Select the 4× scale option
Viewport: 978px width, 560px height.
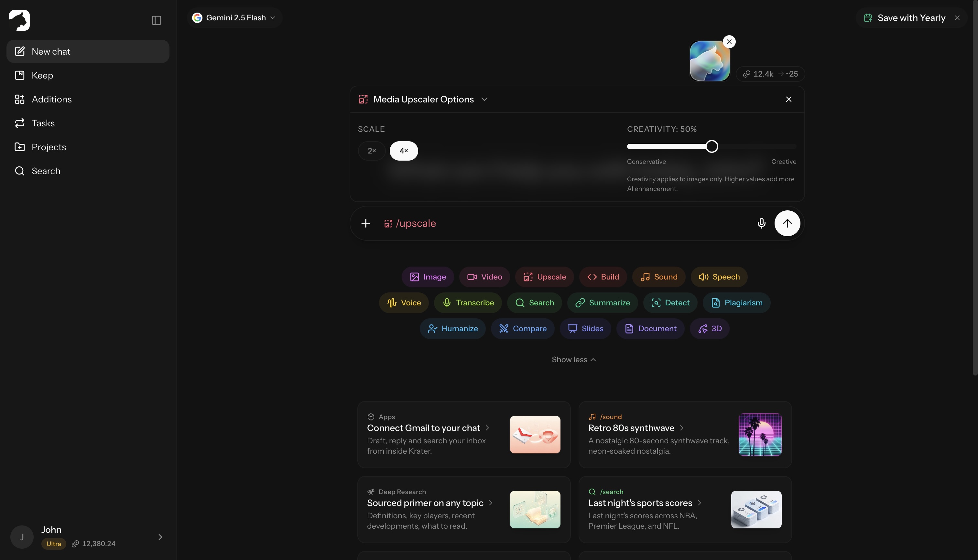(403, 151)
